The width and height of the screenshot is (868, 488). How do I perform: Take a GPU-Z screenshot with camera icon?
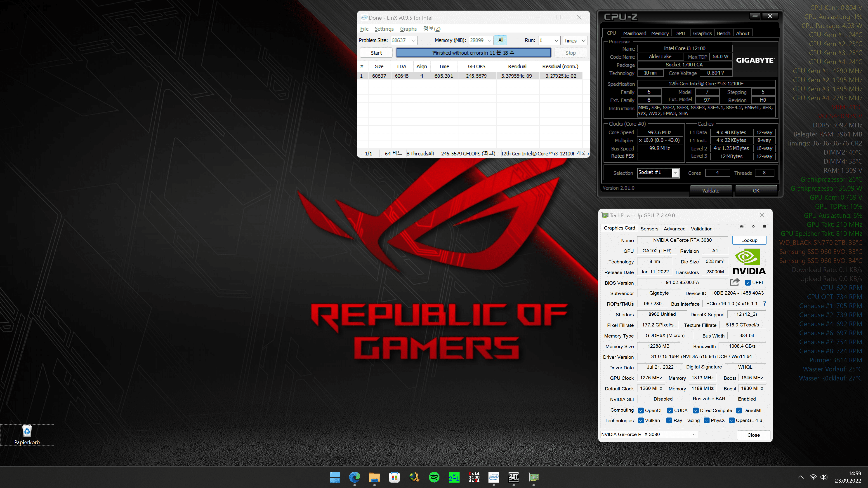(x=742, y=227)
